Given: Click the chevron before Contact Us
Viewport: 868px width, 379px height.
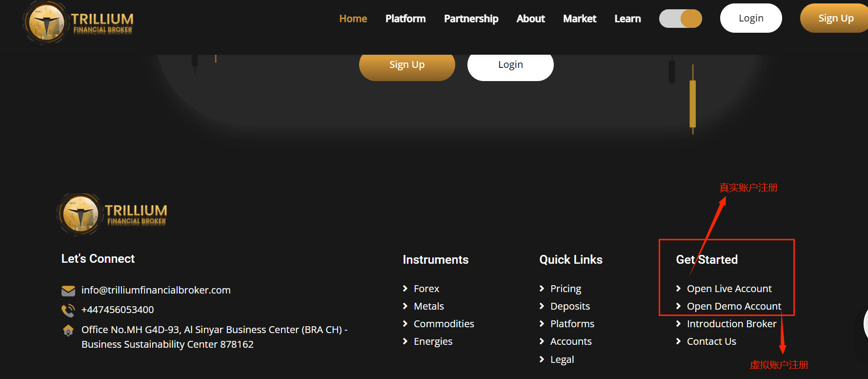Looking at the screenshot, I should tap(678, 341).
